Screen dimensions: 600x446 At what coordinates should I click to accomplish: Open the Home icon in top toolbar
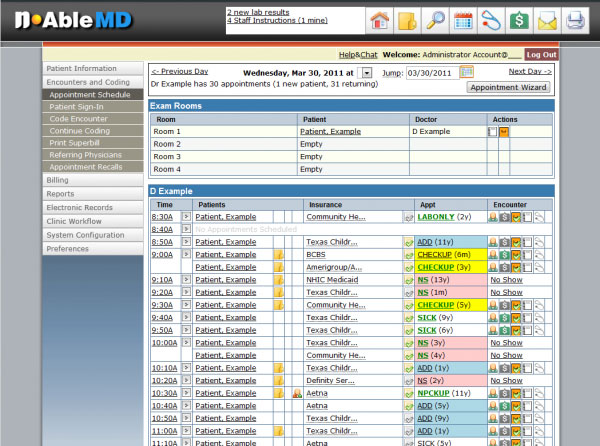tap(379, 20)
